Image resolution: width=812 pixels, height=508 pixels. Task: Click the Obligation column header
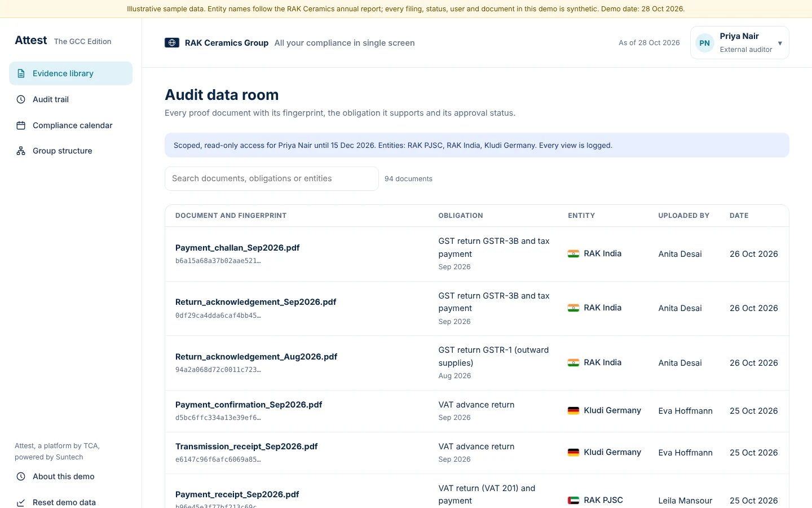(x=461, y=216)
